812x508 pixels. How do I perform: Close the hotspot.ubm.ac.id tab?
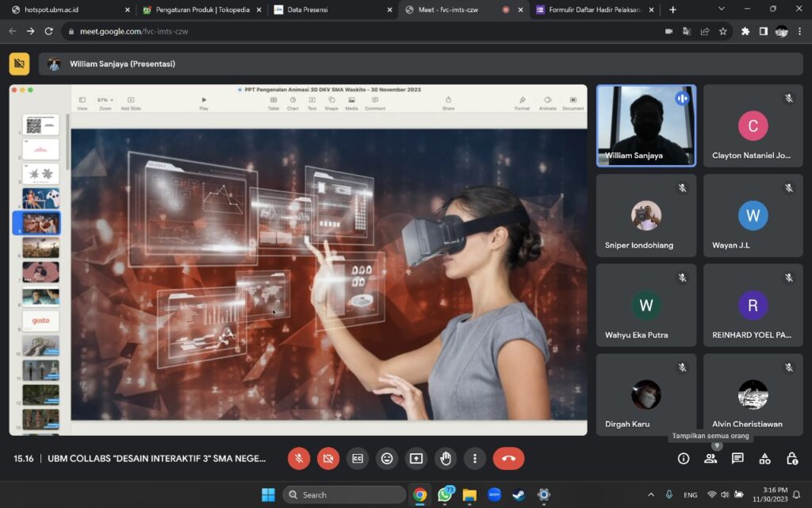(128, 10)
